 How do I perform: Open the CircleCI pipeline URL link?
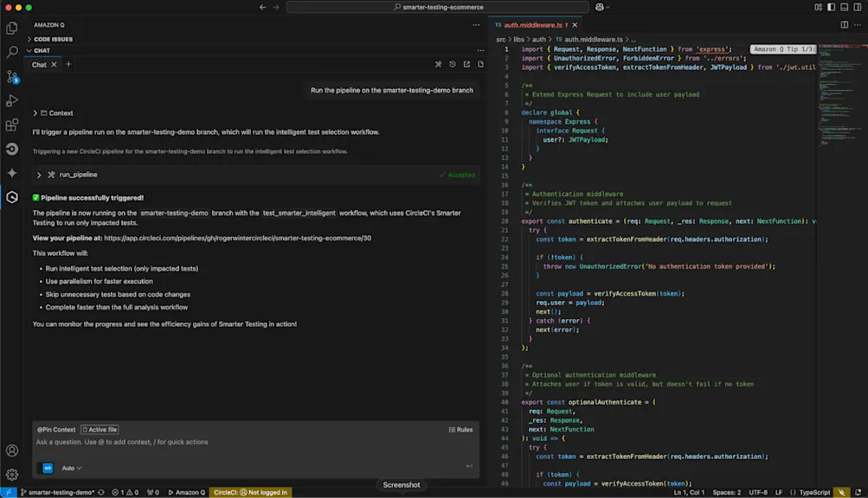[x=237, y=239]
